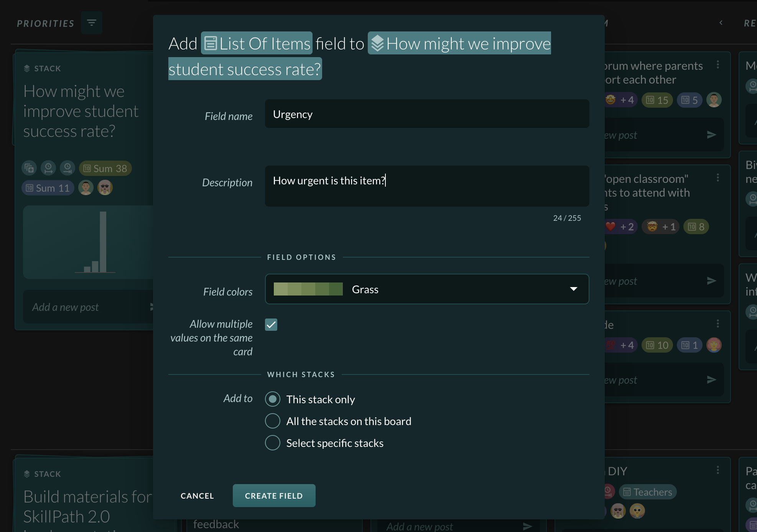The height and width of the screenshot is (532, 757).
Task: Open the kebab menu on the DIY card
Action: click(x=718, y=470)
